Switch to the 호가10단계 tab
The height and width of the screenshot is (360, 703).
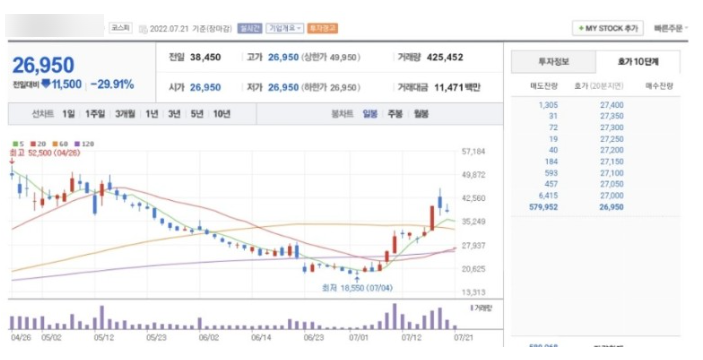tap(638, 62)
